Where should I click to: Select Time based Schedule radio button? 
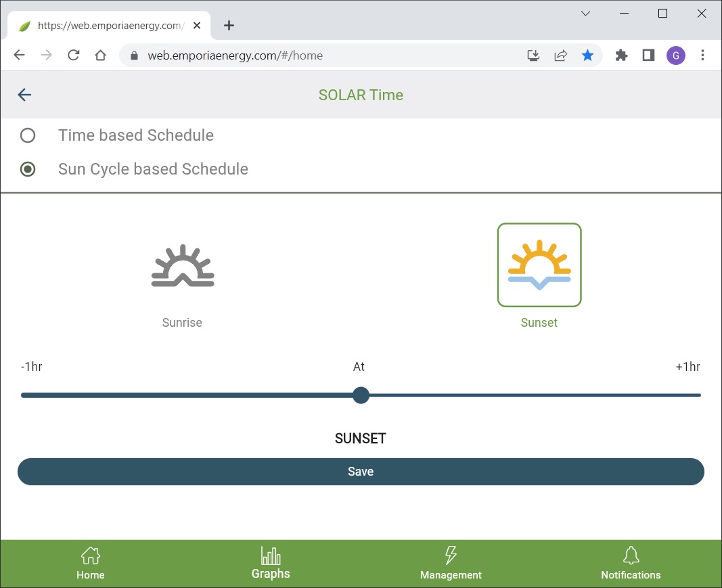coord(28,135)
